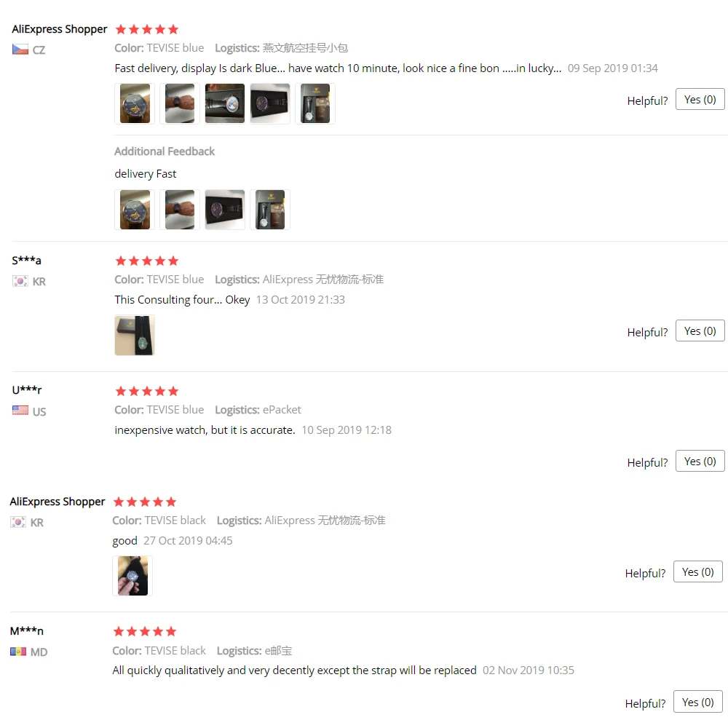Vote Yes on the 'good' review
Image resolution: width=728 pixels, height=728 pixels.
pos(698,571)
